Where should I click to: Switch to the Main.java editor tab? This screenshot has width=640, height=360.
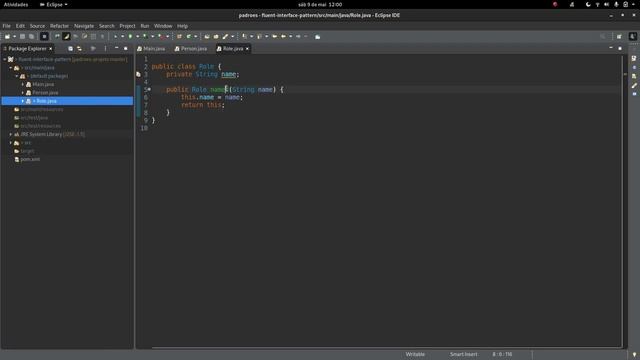coord(151,49)
